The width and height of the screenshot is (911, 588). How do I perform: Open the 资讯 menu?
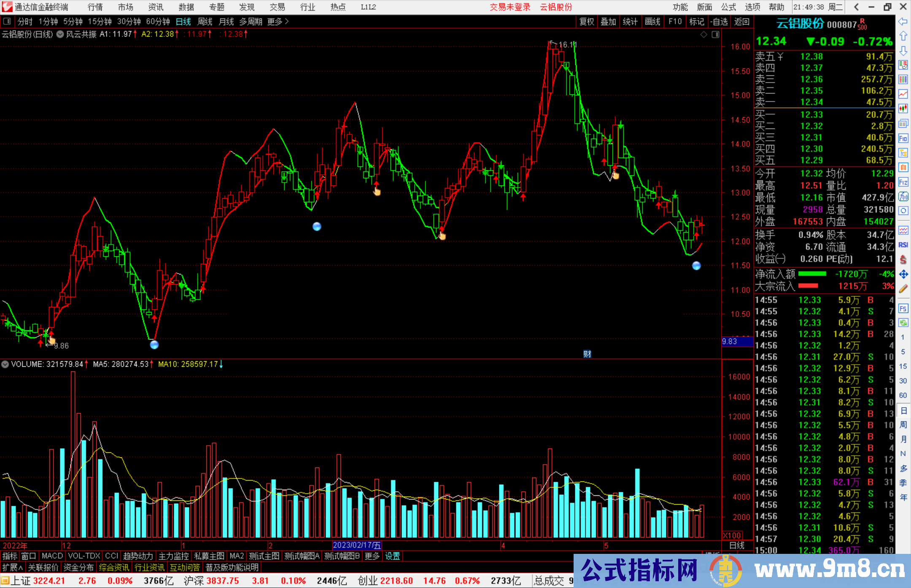pos(156,7)
